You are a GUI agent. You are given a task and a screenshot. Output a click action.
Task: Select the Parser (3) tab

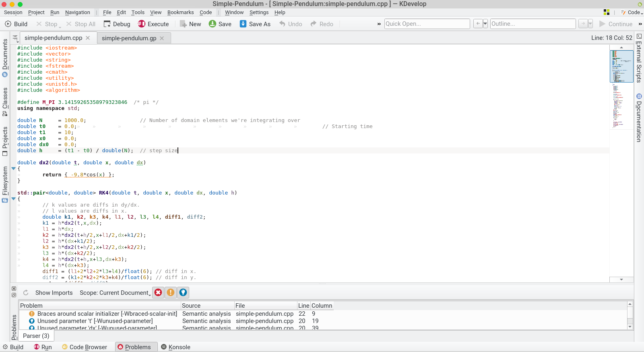click(x=36, y=336)
